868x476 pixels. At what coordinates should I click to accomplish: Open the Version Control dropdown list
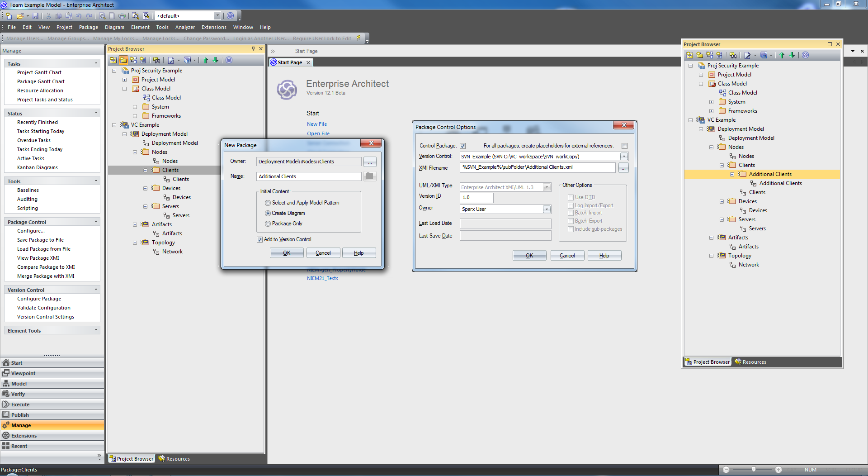coord(624,157)
